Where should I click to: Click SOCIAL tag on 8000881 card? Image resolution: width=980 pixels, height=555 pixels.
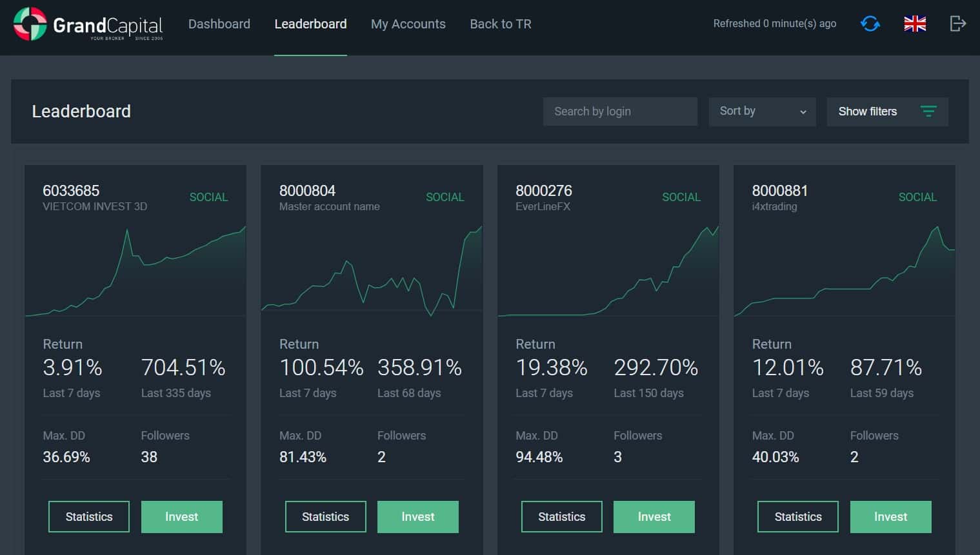click(x=917, y=197)
